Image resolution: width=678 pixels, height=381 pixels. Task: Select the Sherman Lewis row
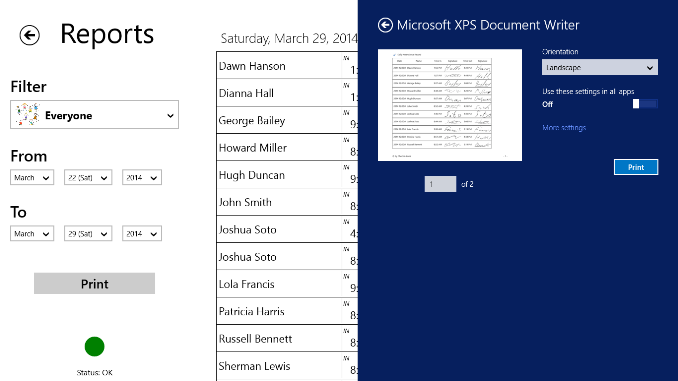click(287, 366)
